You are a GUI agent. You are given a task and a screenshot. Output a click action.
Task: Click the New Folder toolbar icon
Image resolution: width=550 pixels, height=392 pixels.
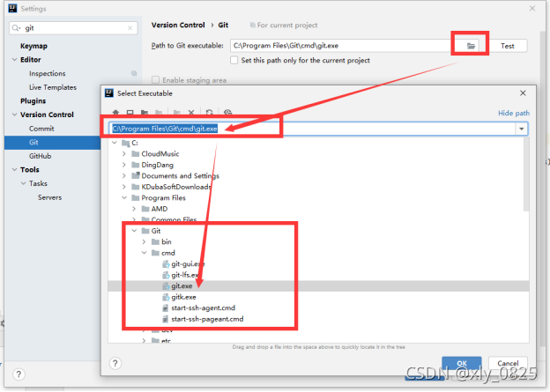177,113
